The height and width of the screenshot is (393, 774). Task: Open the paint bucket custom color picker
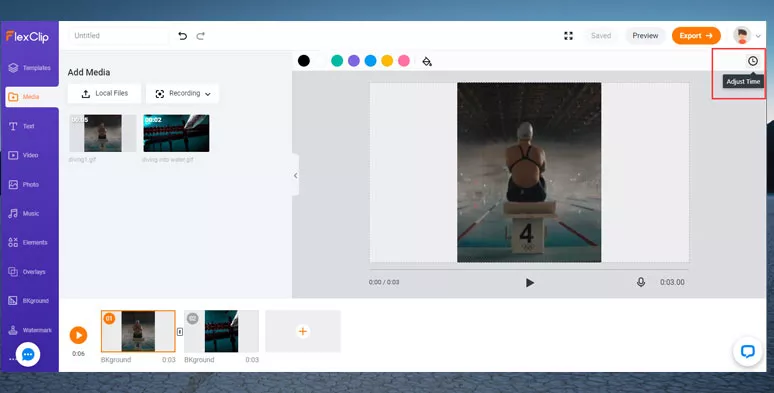pos(427,61)
